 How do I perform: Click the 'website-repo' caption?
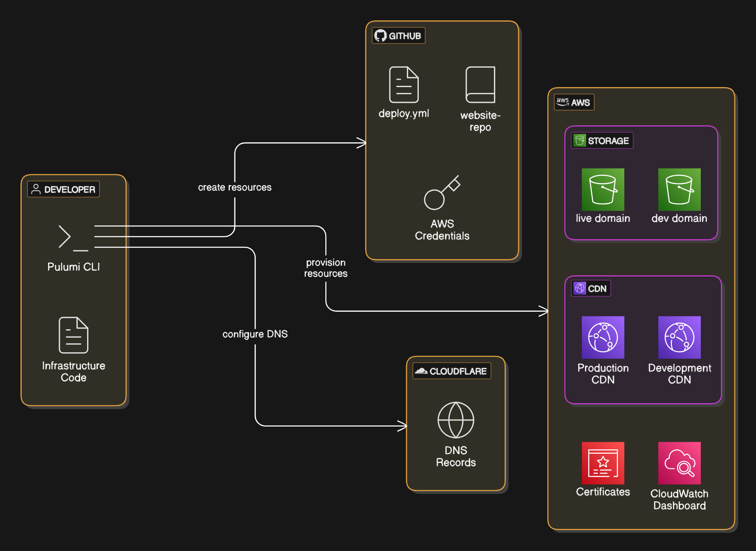coord(480,122)
